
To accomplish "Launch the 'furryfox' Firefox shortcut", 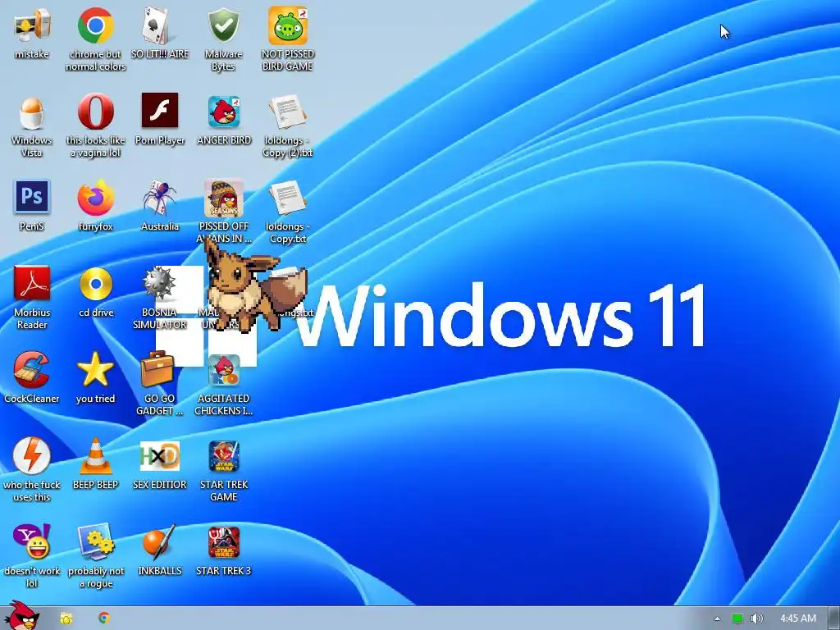I will [x=95, y=199].
